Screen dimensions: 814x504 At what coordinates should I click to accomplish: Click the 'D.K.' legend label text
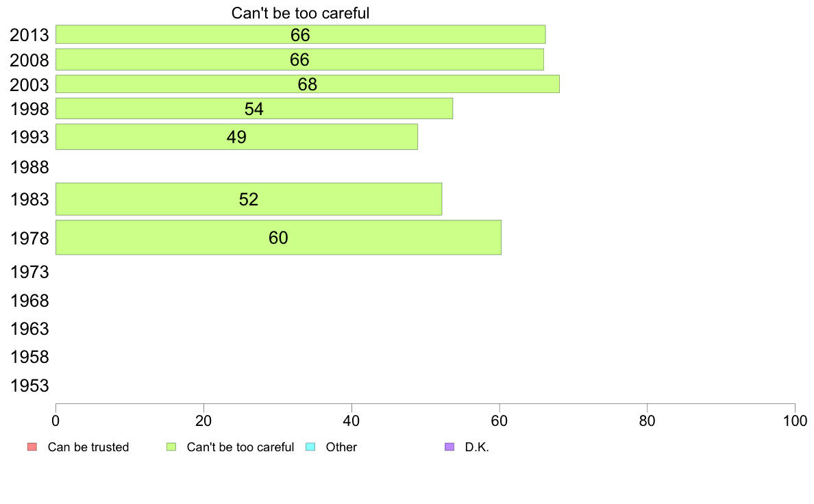tap(477, 447)
